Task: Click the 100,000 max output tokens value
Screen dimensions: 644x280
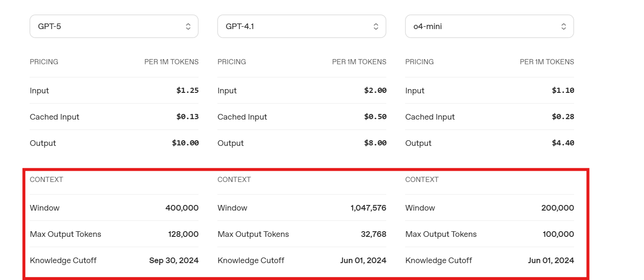Action: pyautogui.click(x=558, y=234)
